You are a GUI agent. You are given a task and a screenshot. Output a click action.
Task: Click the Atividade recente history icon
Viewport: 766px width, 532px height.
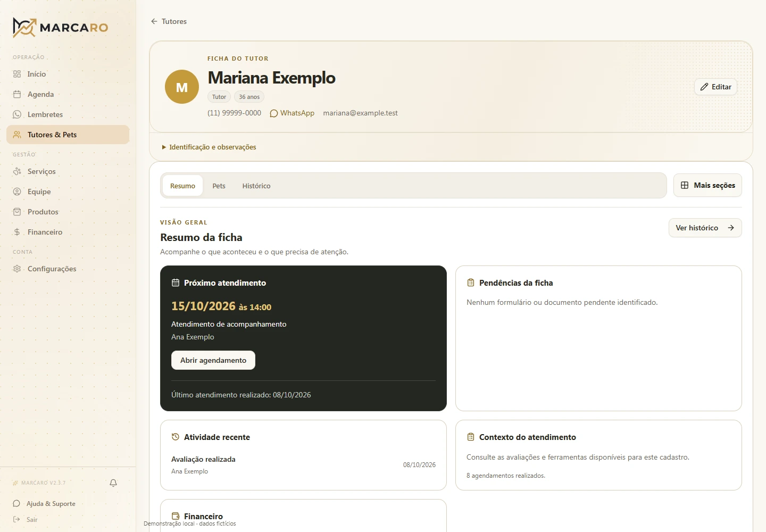pos(176,437)
